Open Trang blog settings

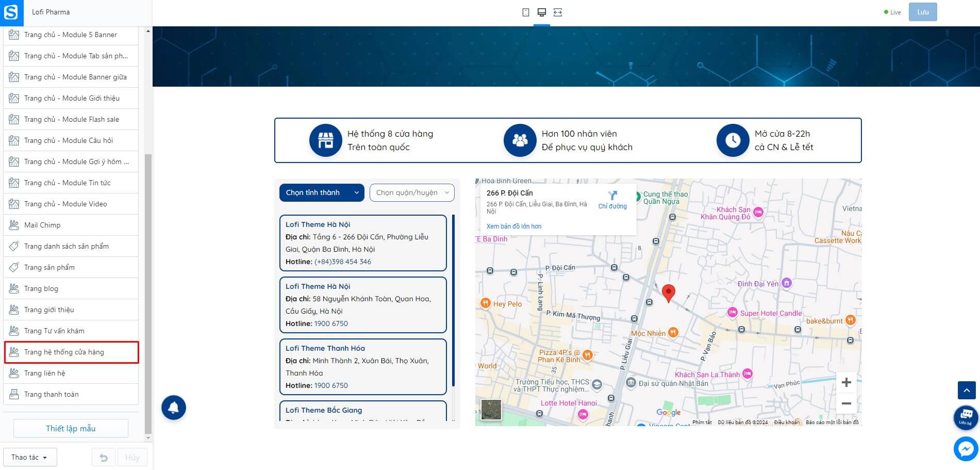[x=71, y=288]
